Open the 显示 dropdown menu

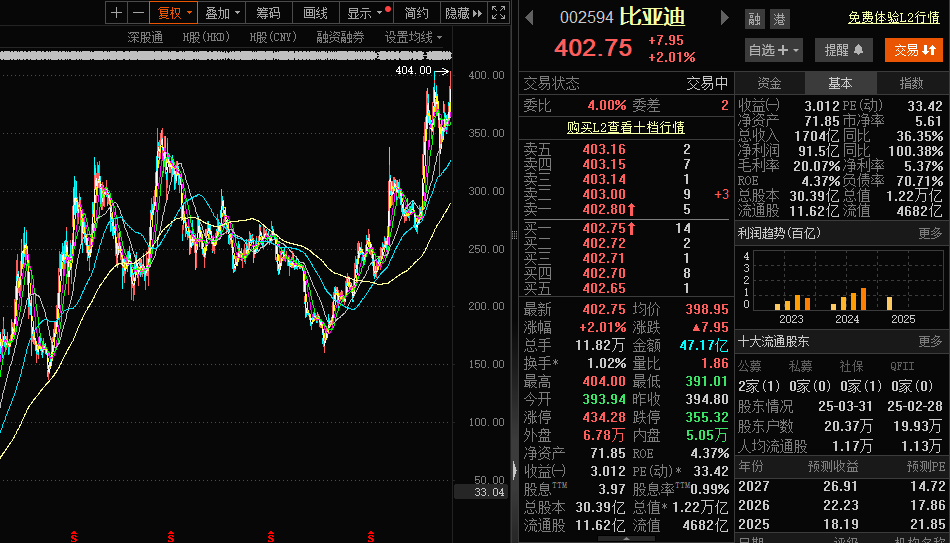(366, 13)
